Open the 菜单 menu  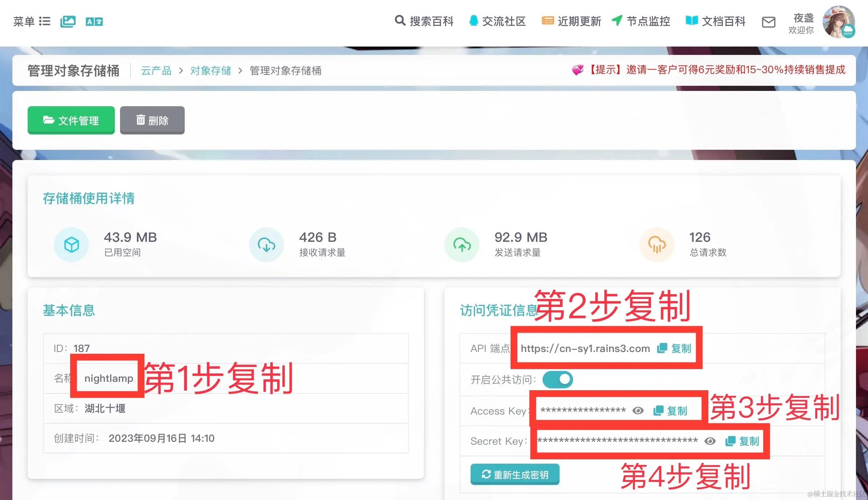click(x=32, y=21)
